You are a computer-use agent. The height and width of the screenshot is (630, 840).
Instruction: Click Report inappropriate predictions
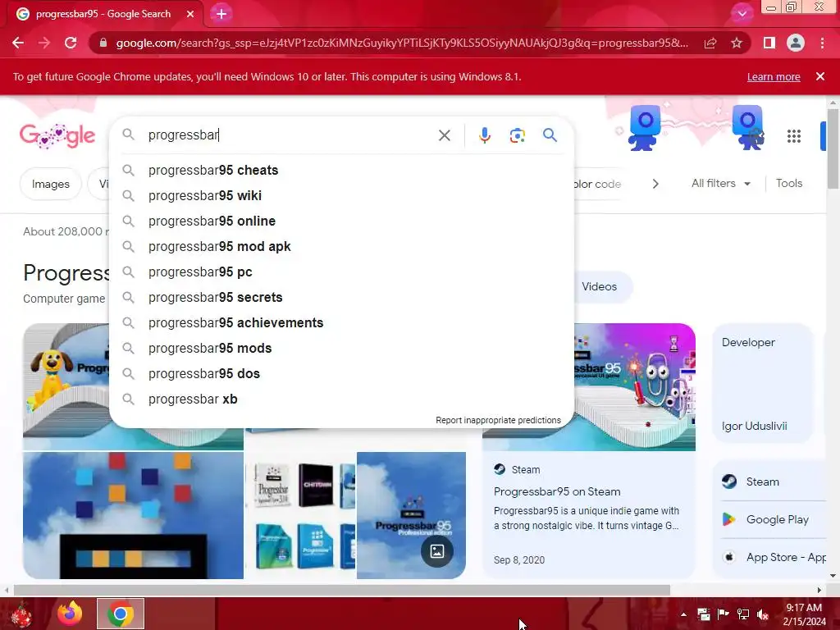tap(498, 420)
